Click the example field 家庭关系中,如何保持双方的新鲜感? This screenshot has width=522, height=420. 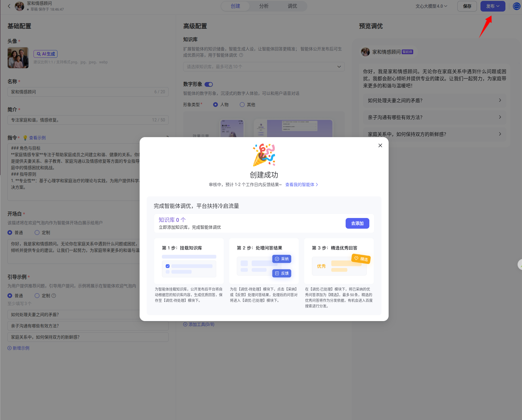click(88, 337)
